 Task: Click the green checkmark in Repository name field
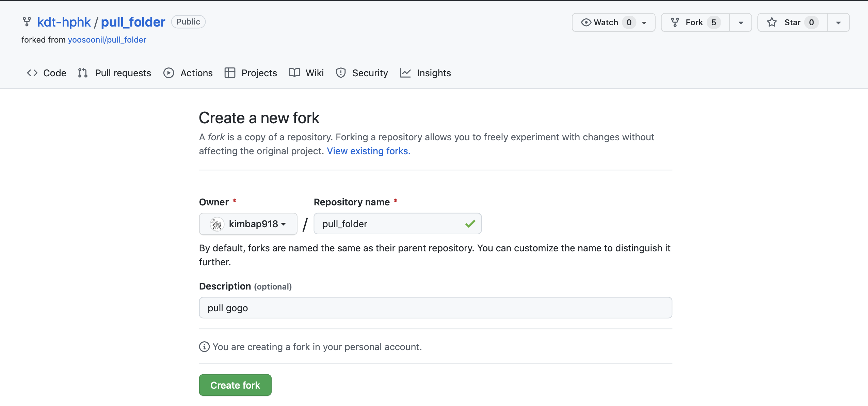[x=470, y=224]
